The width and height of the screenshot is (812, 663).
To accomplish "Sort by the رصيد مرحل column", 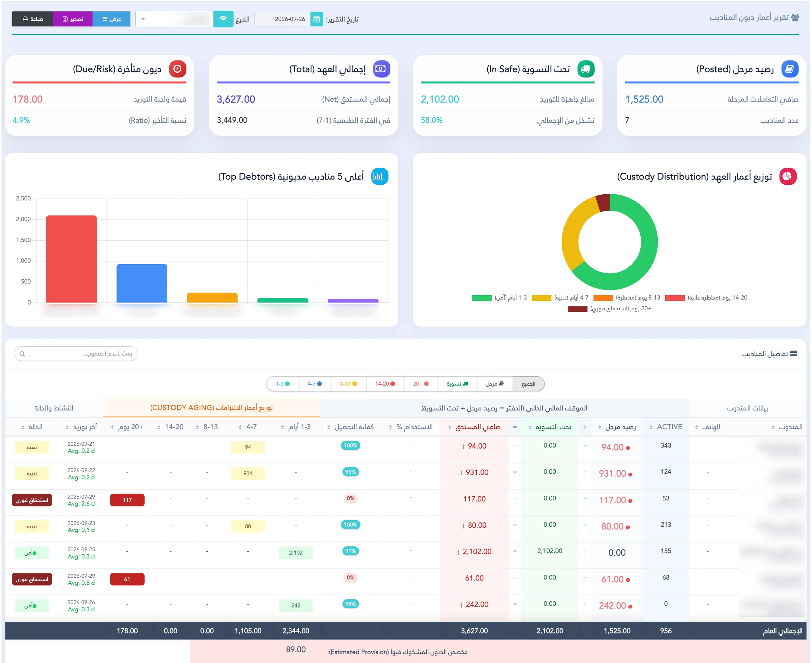I will pos(617,427).
